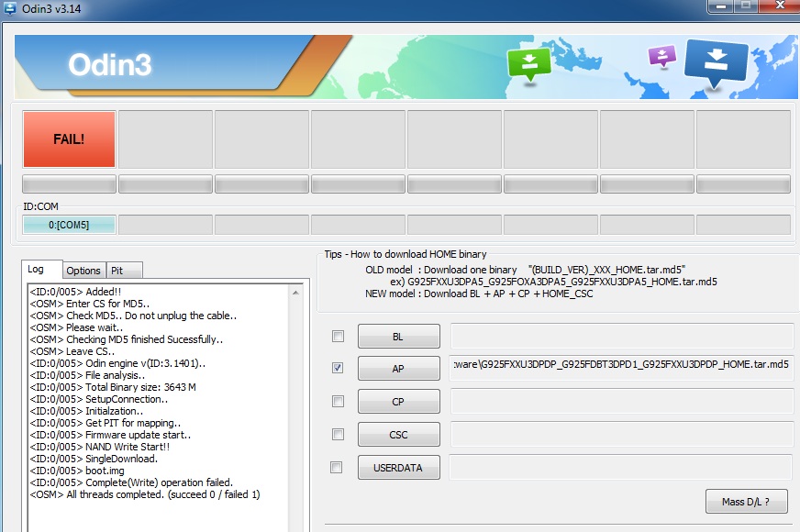Open the CP file browse button
The width and height of the screenshot is (800, 532).
(x=398, y=402)
